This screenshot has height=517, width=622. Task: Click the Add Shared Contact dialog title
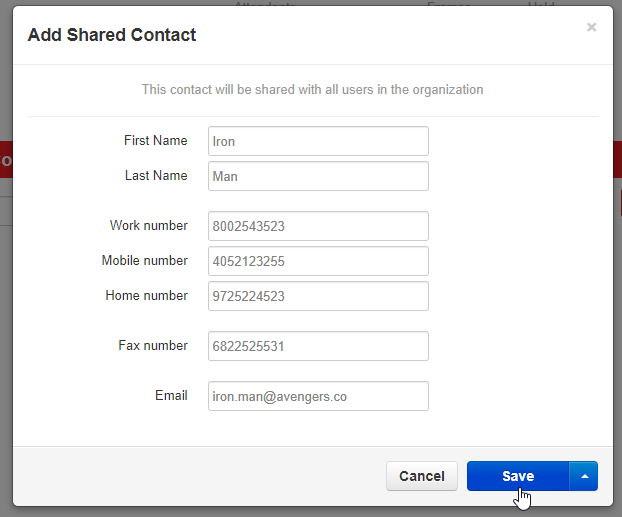click(112, 35)
